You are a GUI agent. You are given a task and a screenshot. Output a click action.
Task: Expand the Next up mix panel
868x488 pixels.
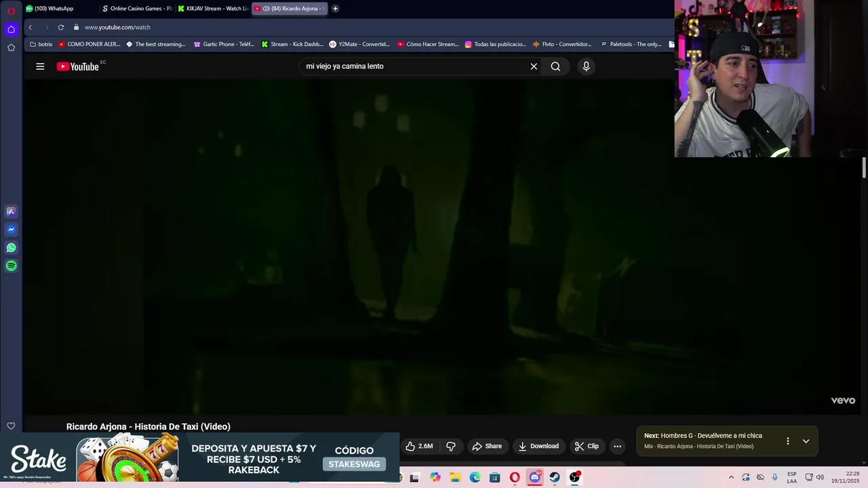click(806, 441)
